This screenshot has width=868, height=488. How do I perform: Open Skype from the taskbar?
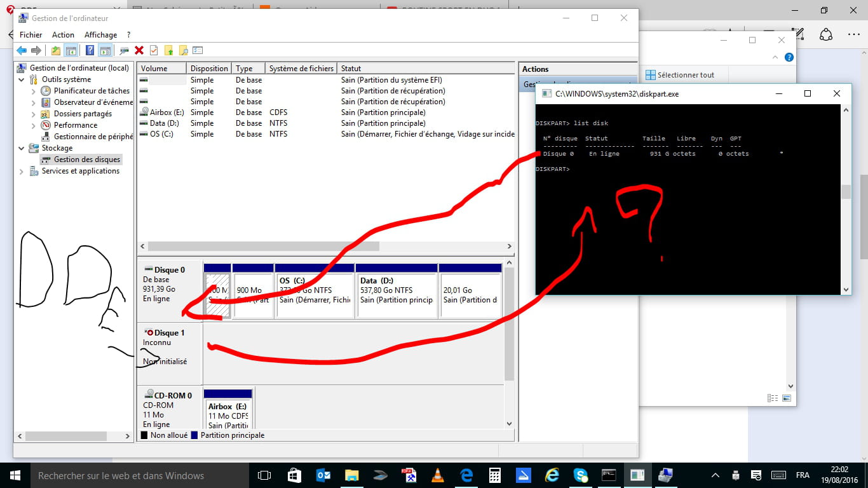(580, 475)
